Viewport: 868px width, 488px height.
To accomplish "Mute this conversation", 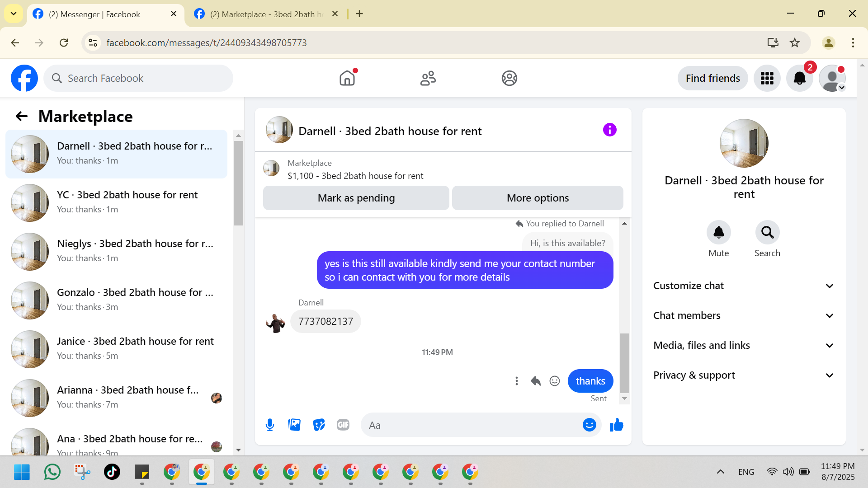I will pyautogui.click(x=718, y=233).
